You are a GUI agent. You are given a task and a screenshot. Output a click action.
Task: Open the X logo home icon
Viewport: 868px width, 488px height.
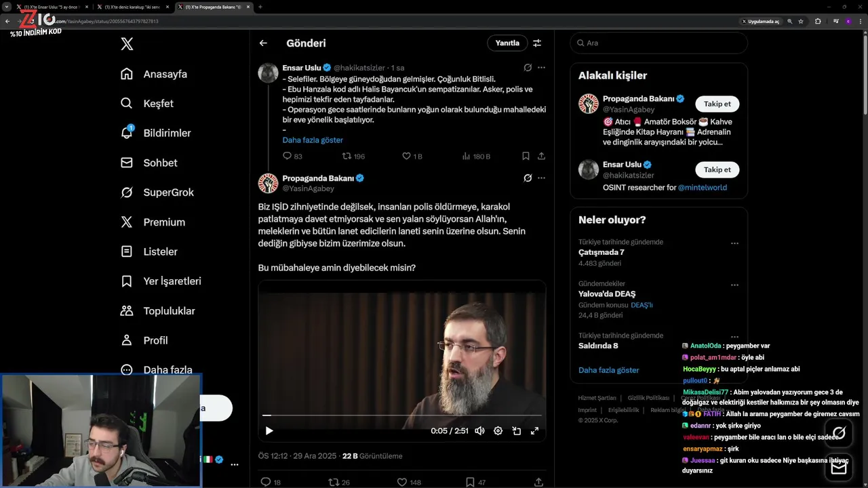[127, 44]
